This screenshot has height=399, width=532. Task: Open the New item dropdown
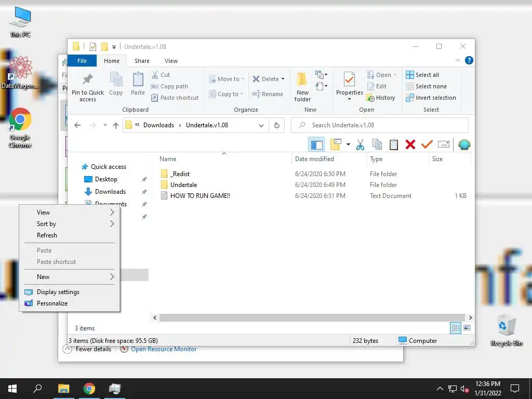[321, 75]
